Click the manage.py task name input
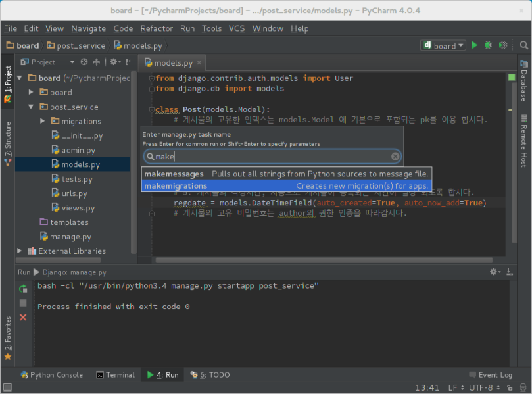 coord(273,157)
